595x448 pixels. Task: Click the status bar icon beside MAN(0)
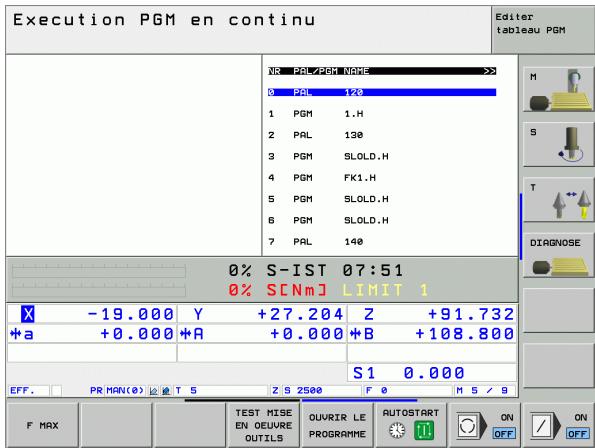(153, 391)
